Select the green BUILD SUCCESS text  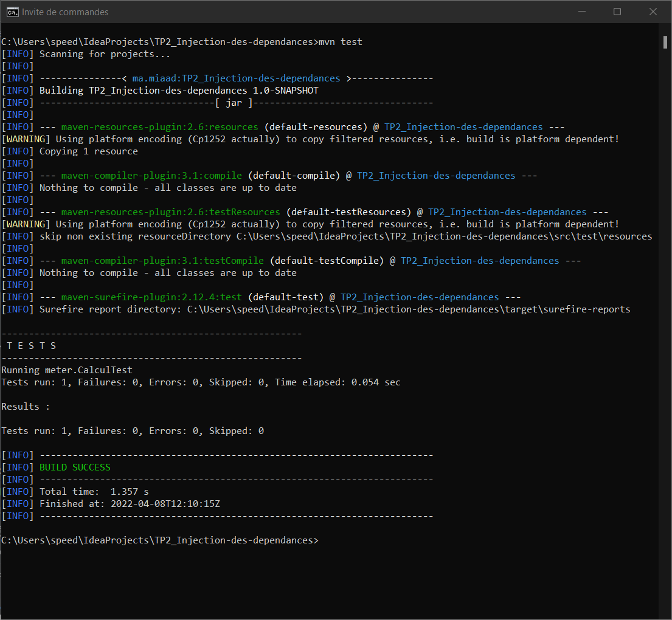(x=74, y=467)
